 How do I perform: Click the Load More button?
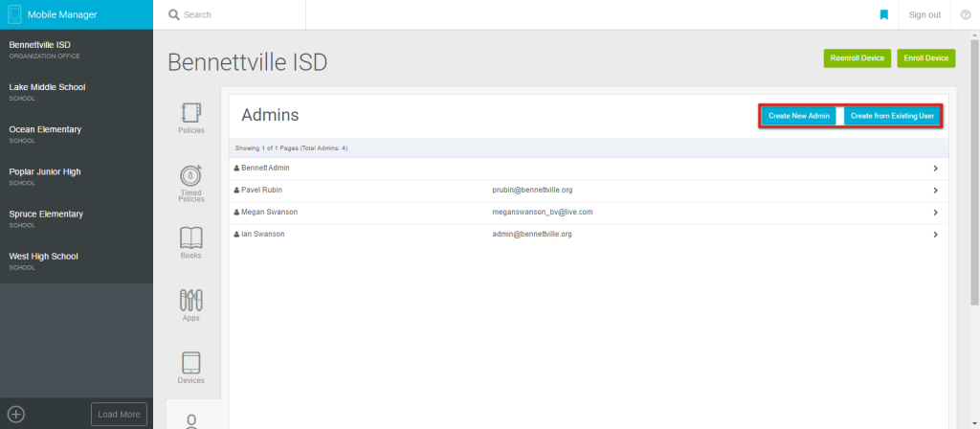coord(120,414)
